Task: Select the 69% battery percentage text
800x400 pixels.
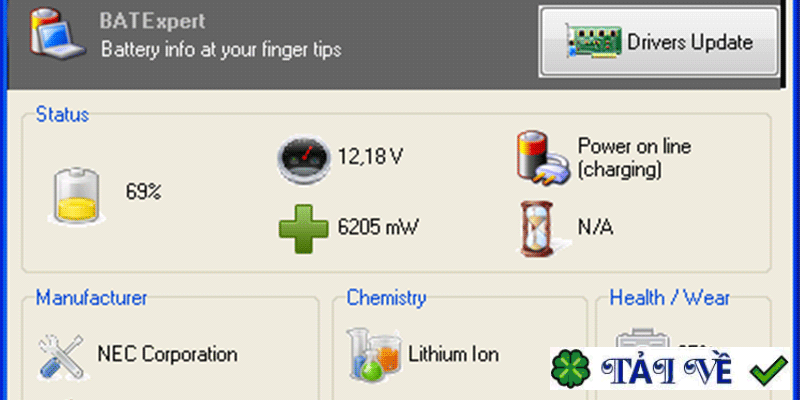Action: pyautogui.click(x=144, y=192)
